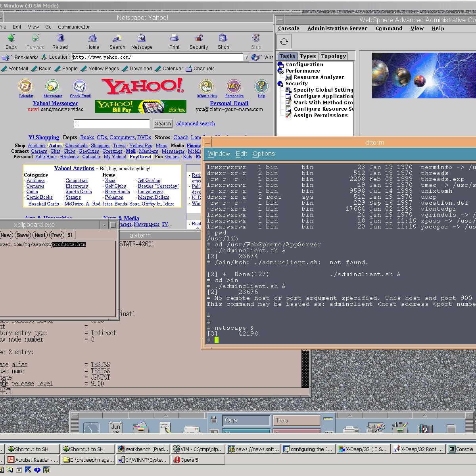
Task: Switch to the Types tab
Action: click(x=308, y=56)
